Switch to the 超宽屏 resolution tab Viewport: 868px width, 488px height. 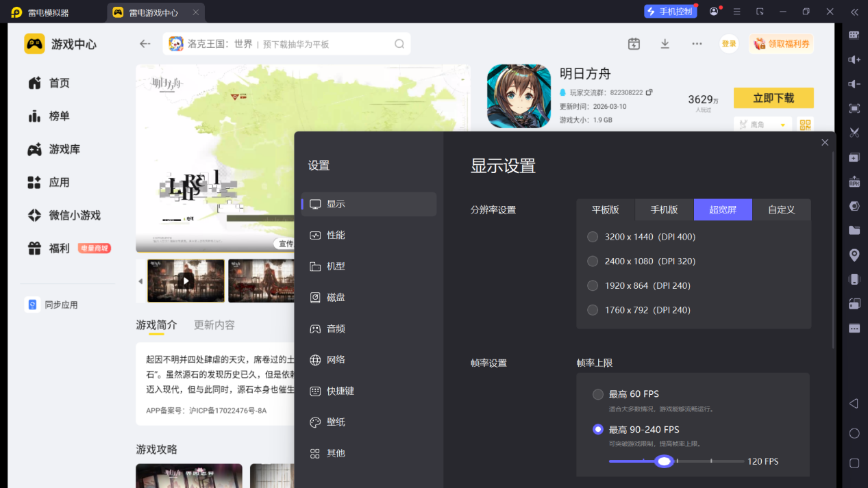tap(723, 209)
